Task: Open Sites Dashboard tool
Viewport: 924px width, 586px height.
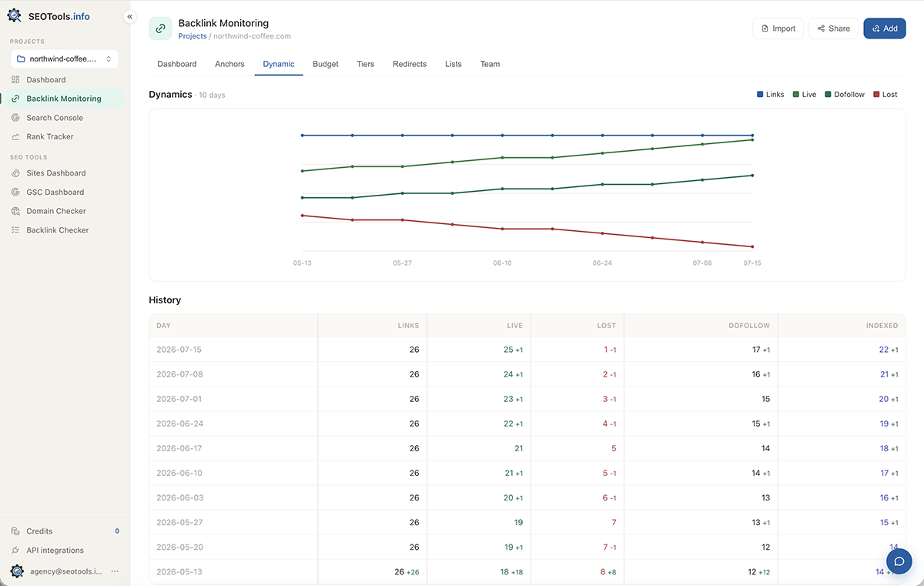Action: (x=56, y=173)
